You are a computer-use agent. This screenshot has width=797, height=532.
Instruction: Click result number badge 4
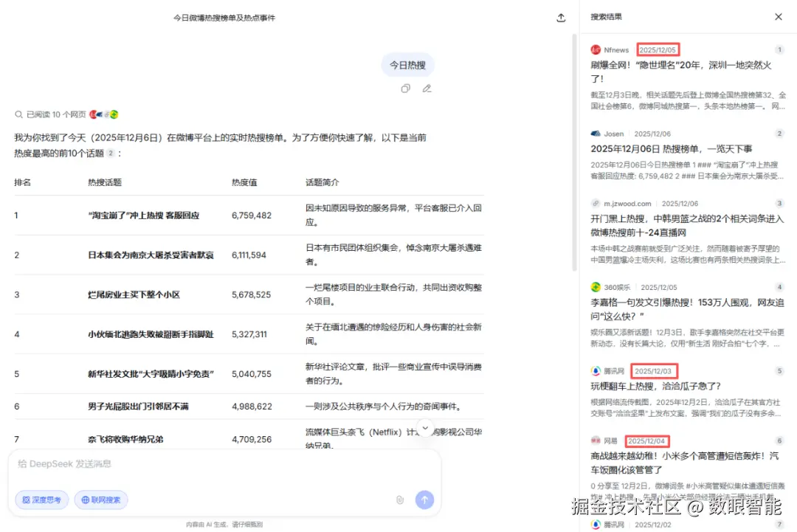(779, 287)
